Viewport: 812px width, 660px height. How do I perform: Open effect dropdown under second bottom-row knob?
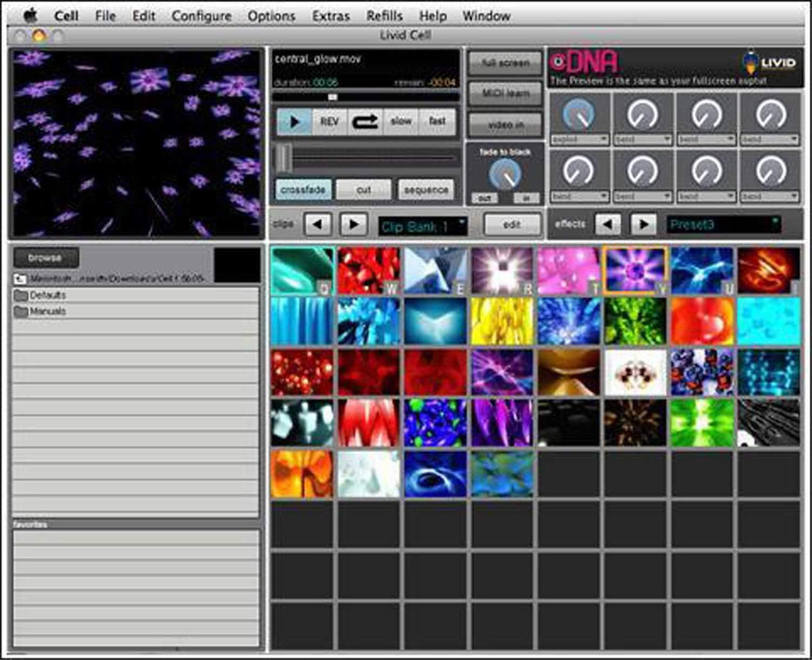(x=643, y=197)
